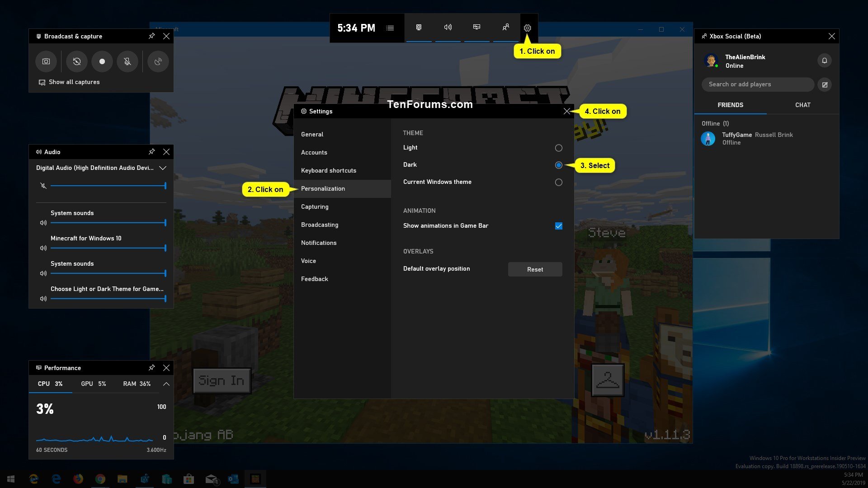Reset the default overlay position
This screenshot has height=488, width=868.
click(535, 269)
